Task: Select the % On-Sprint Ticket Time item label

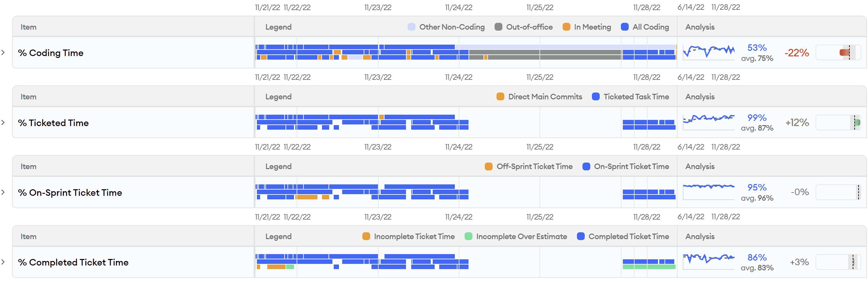Action: (x=70, y=193)
